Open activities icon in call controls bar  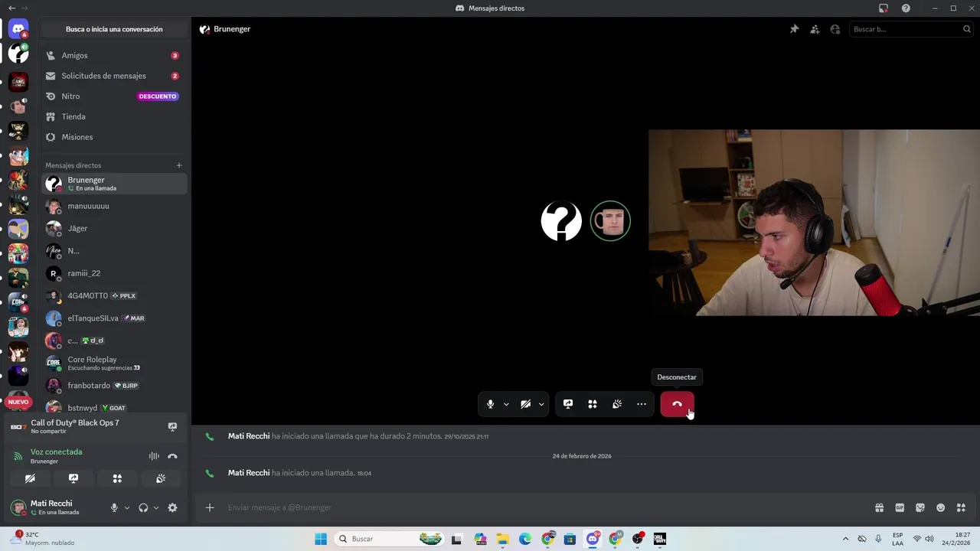point(593,404)
